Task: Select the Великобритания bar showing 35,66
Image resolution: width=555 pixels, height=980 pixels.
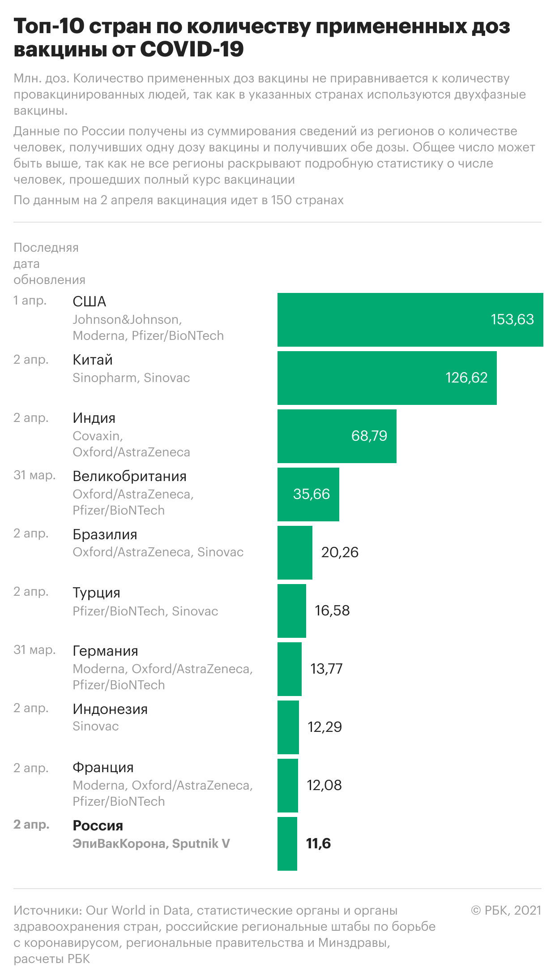Action: [x=308, y=494]
